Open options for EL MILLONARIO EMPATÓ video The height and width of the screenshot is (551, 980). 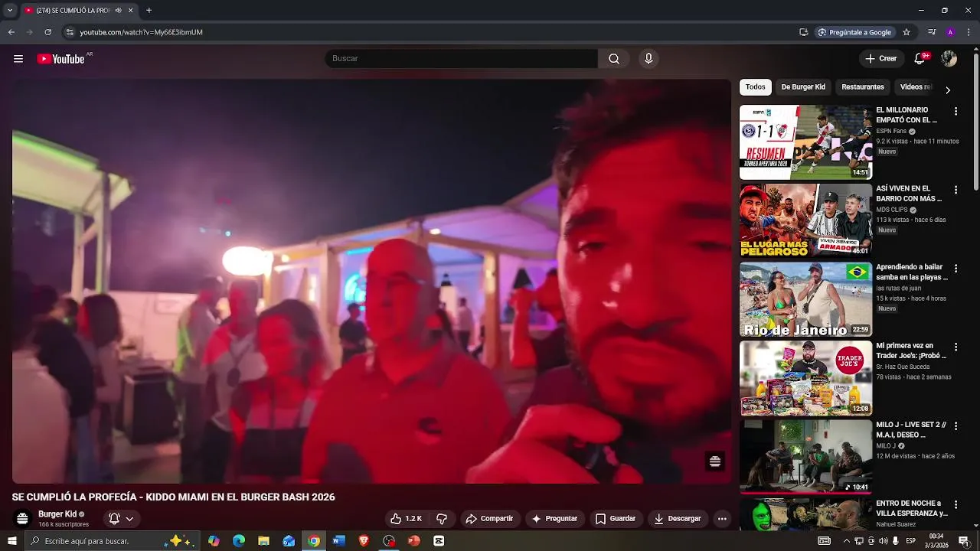(955, 111)
